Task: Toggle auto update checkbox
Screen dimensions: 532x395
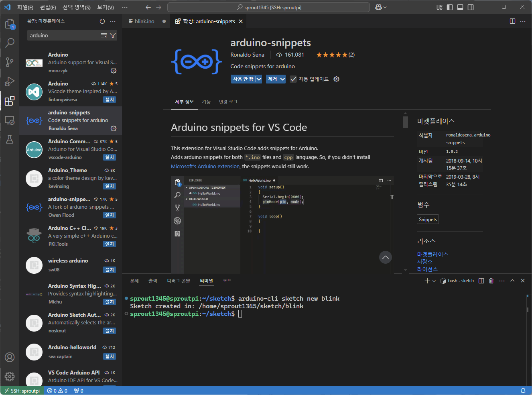Action: click(x=293, y=79)
